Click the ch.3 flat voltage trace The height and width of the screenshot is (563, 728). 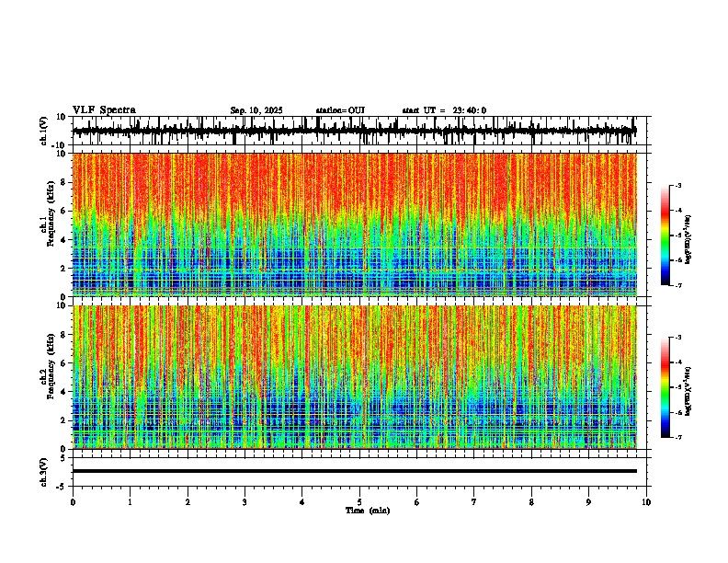coord(355,471)
